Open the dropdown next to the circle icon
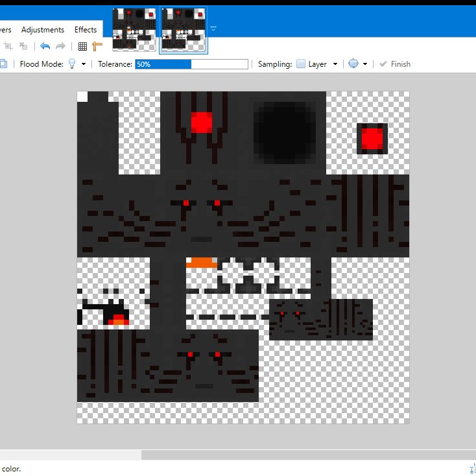 point(365,64)
